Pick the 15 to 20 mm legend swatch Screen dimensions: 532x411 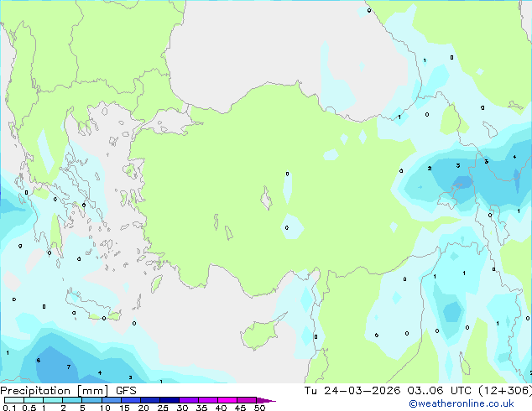pos(130,400)
